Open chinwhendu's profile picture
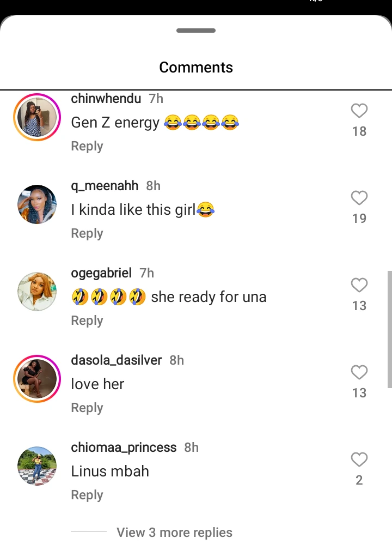The width and height of the screenshot is (392, 544). [37, 117]
